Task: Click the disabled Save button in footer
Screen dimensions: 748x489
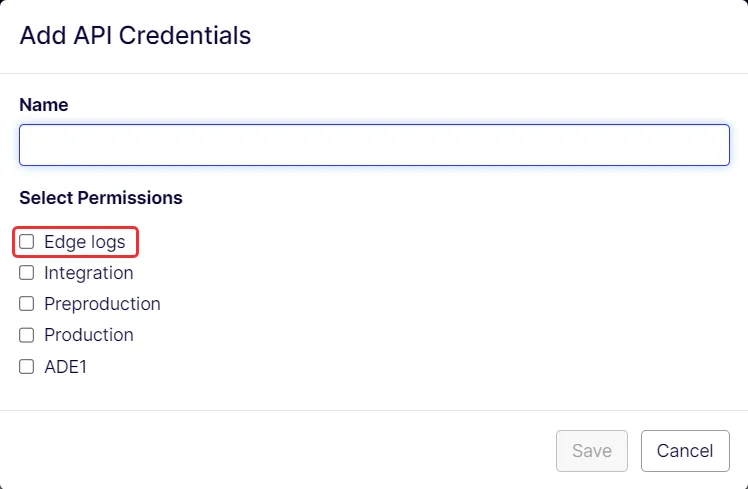Action: point(592,451)
